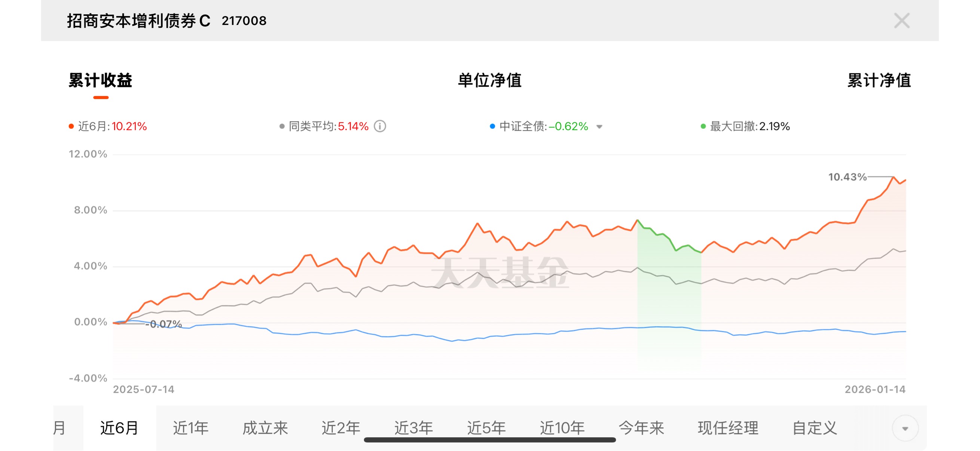
Task: Open the 自定义 custom range option
Action: [x=815, y=428]
